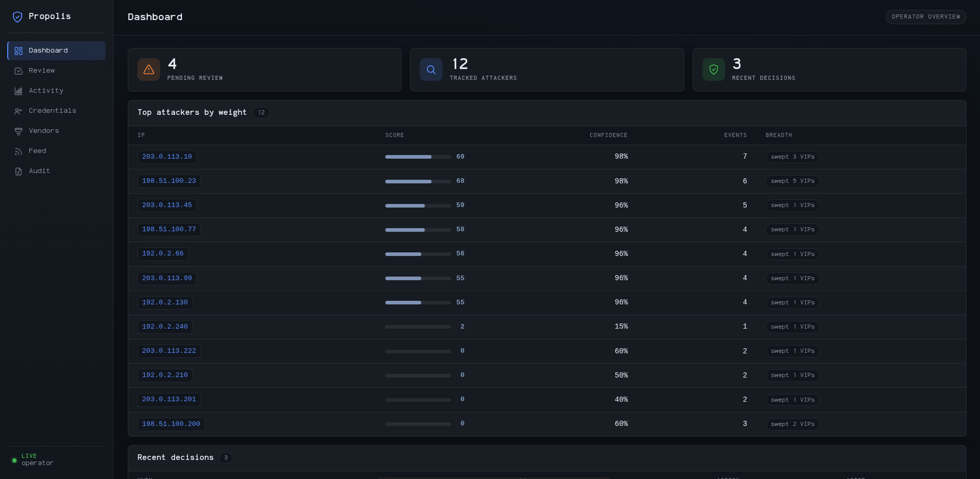Click the Tracked Attackers card
This screenshot has width=980, height=479.
pyautogui.click(x=547, y=70)
